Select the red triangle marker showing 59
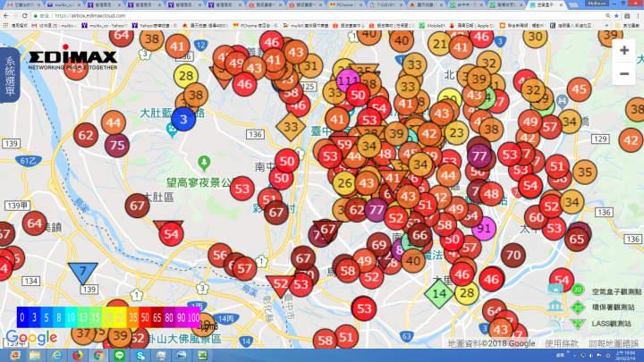 coord(344,145)
